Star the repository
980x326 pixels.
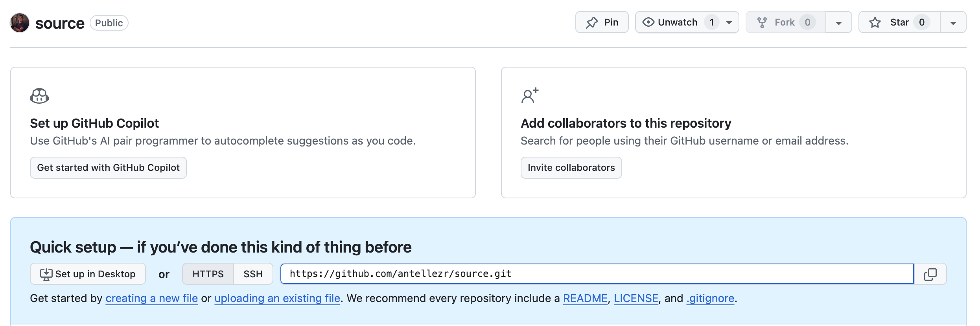pos(899,22)
